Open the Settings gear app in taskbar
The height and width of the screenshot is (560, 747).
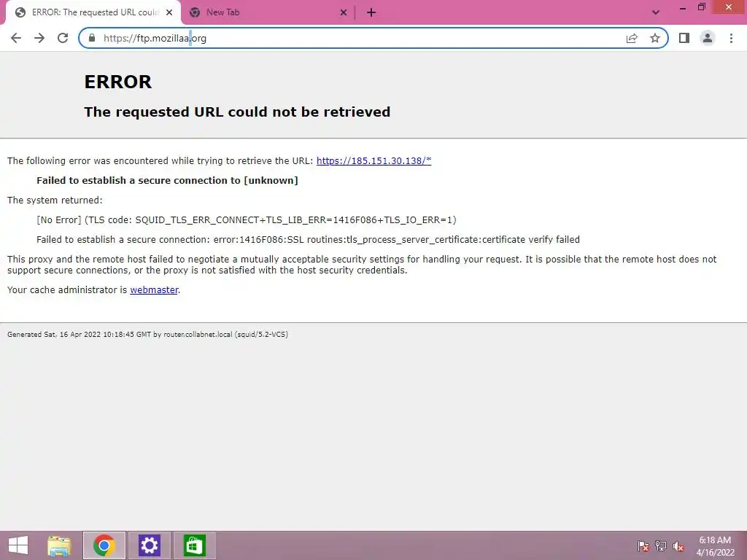(149, 545)
